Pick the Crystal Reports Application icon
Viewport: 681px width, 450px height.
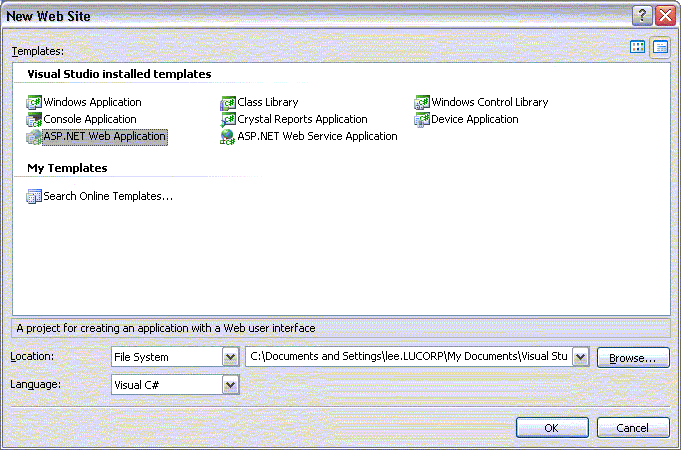tap(228, 119)
